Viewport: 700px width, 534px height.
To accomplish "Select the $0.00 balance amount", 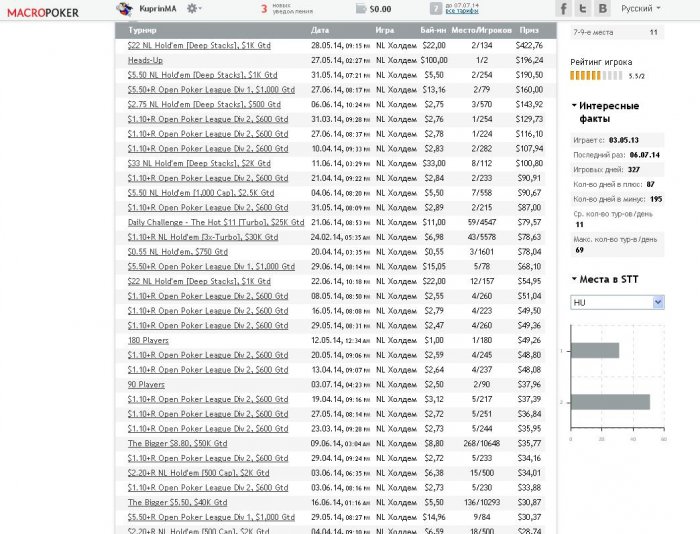I will pos(380,9).
